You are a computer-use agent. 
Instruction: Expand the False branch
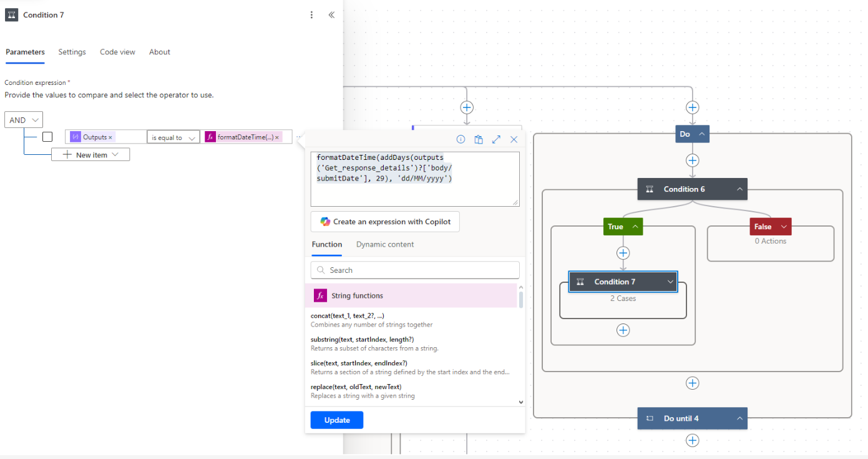(784, 227)
